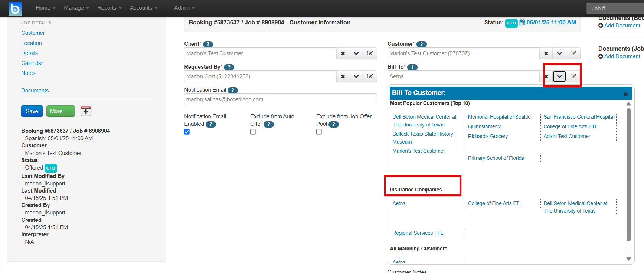Image resolution: width=644 pixels, height=273 pixels.
Task: Select Dell Seton Medical Center from popular customers
Action: click(424, 121)
